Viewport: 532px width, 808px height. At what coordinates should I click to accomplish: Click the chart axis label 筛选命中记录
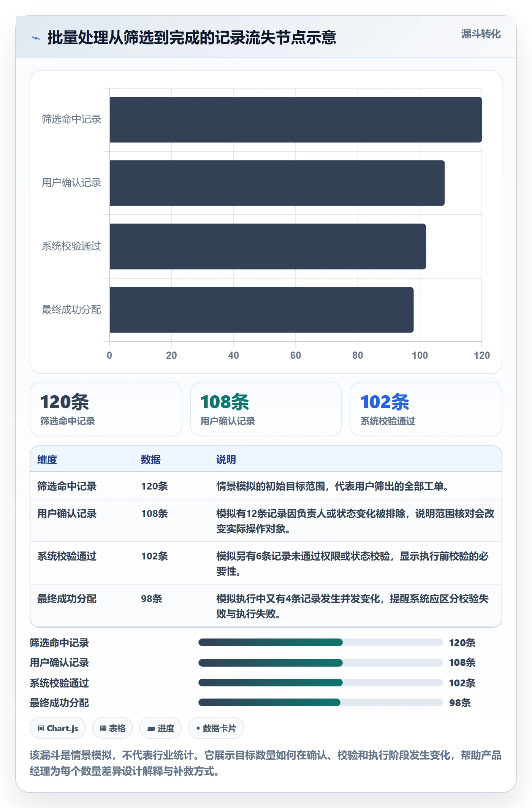pyautogui.click(x=71, y=119)
